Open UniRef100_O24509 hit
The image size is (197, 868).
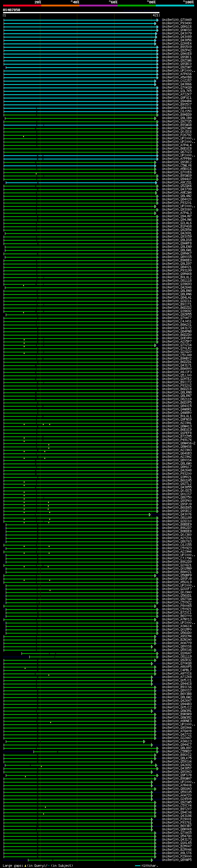[177, 799]
